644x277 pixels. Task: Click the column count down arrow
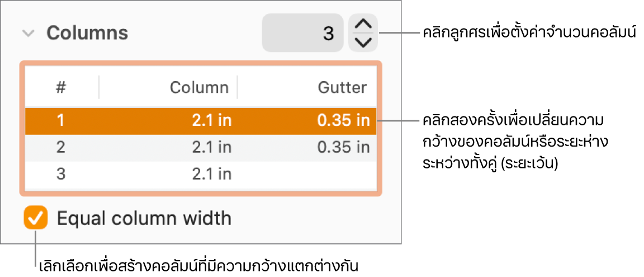click(x=363, y=42)
